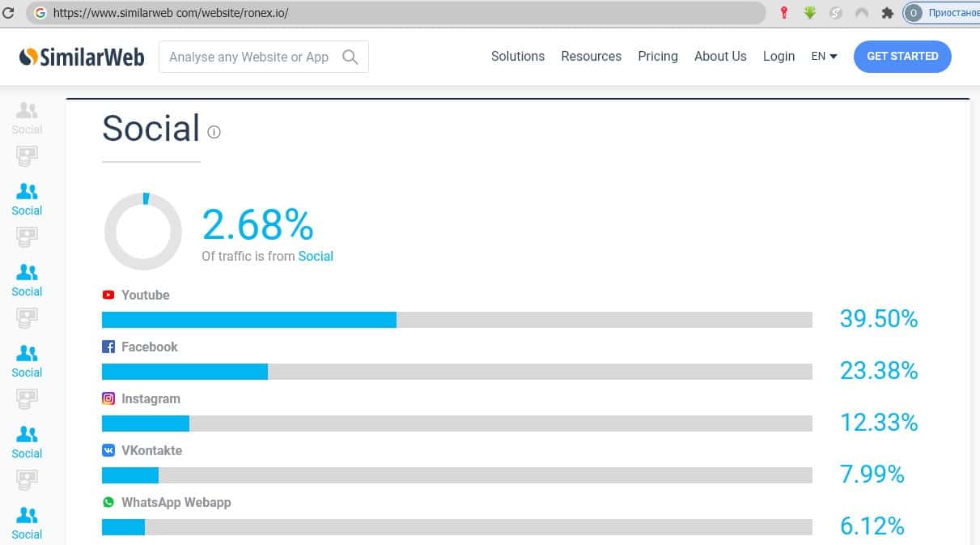Open the puzzle-piece Extensions menu
Image resolution: width=980 pixels, height=545 pixels.
coord(888,13)
